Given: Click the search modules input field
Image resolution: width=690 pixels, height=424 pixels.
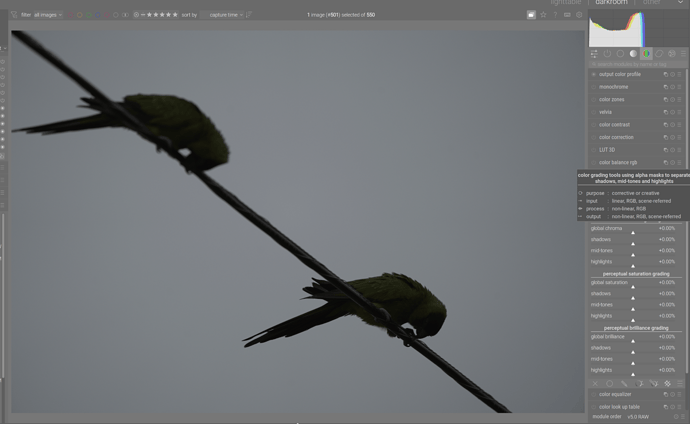Looking at the screenshot, I should tap(636, 63).
